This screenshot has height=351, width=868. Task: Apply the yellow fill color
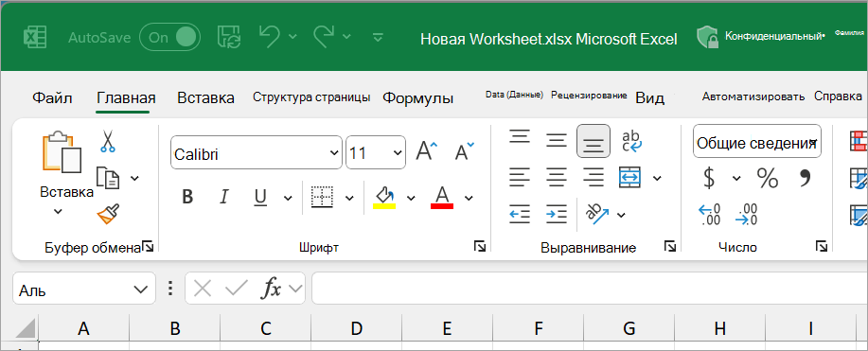pyautogui.click(x=384, y=197)
